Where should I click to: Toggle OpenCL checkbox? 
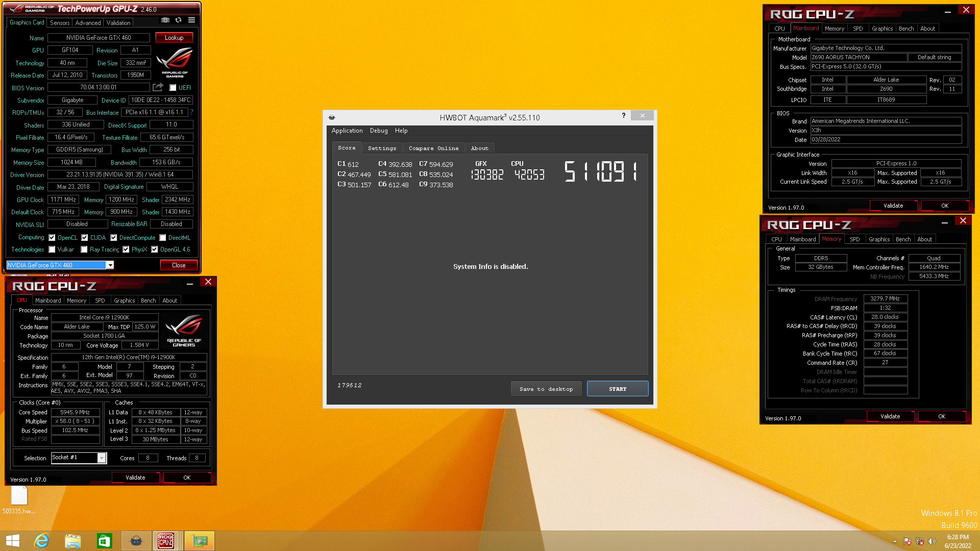pos(52,238)
